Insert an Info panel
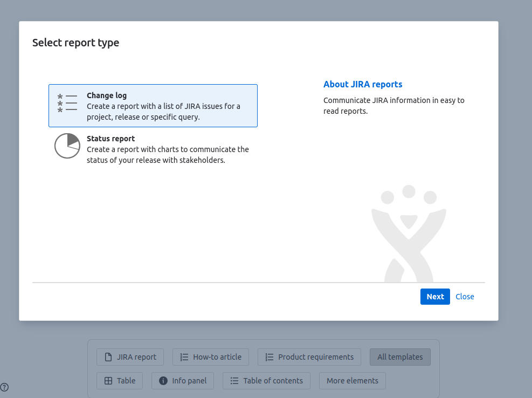This screenshot has width=532, height=398. tap(183, 381)
